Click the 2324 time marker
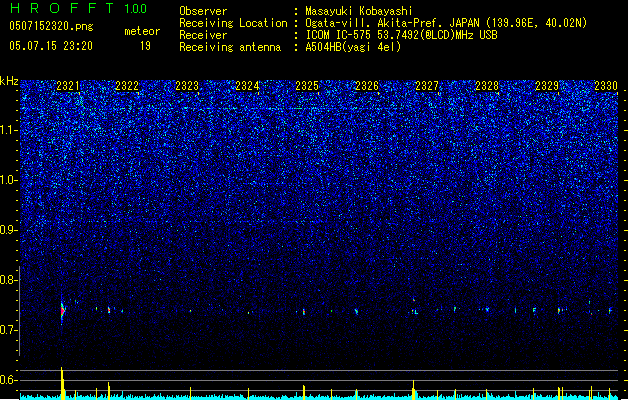 click(x=247, y=86)
